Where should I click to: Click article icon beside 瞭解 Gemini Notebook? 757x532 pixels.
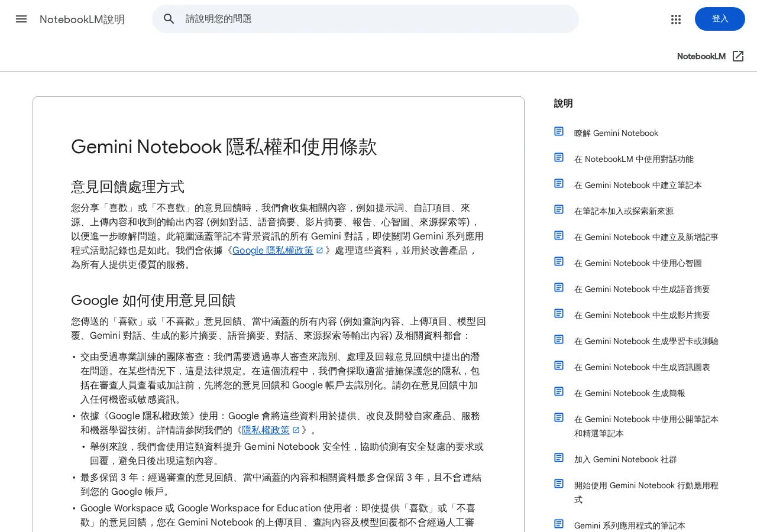click(559, 131)
